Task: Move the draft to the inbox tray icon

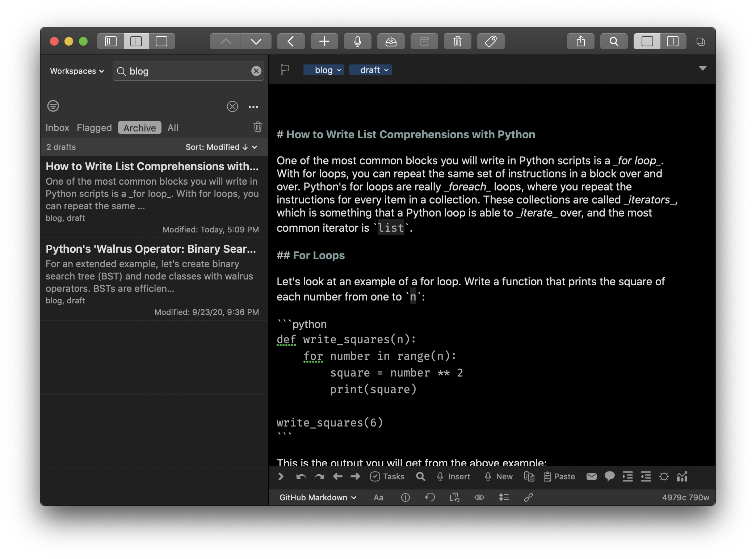Action: [x=391, y=41]
